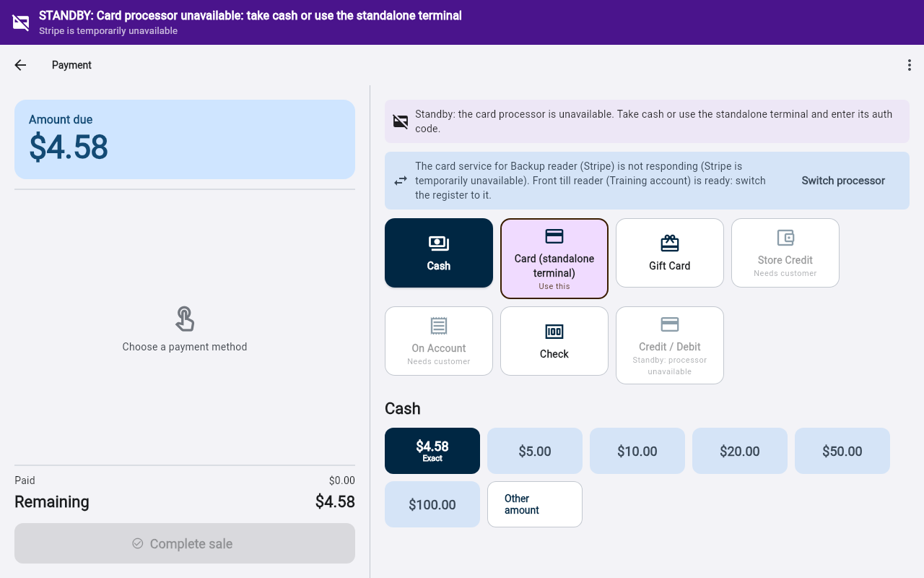The height and width of the screenshot is (578, 924).
Task: Click the 'Stripe is temporarily unavailable' banner subtitle
Action: point(108,31)
